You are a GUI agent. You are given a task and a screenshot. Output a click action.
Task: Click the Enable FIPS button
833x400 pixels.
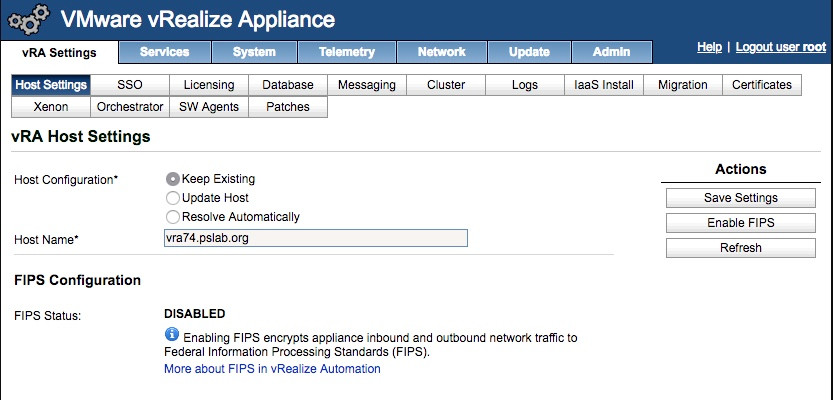click(741, 223)
